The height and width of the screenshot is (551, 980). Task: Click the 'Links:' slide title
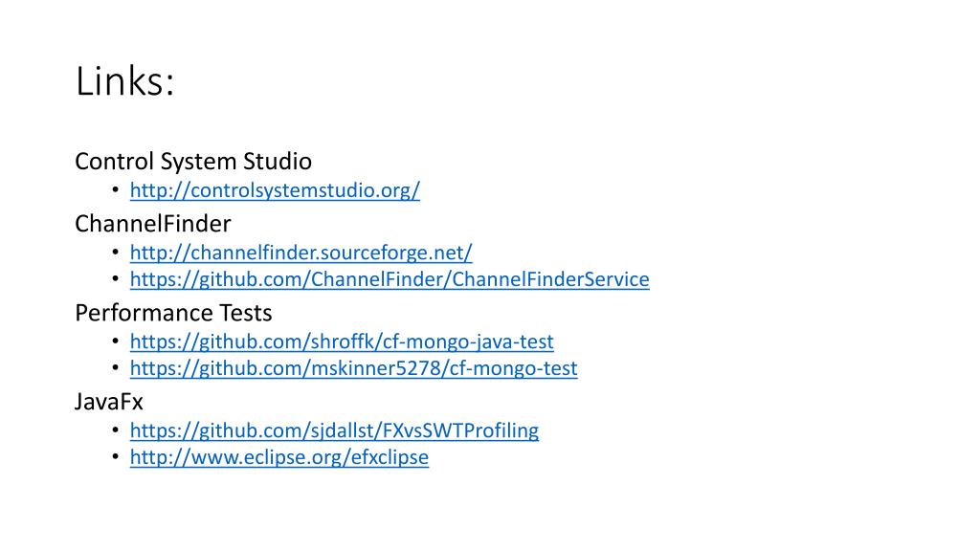(x=124, y=81)
